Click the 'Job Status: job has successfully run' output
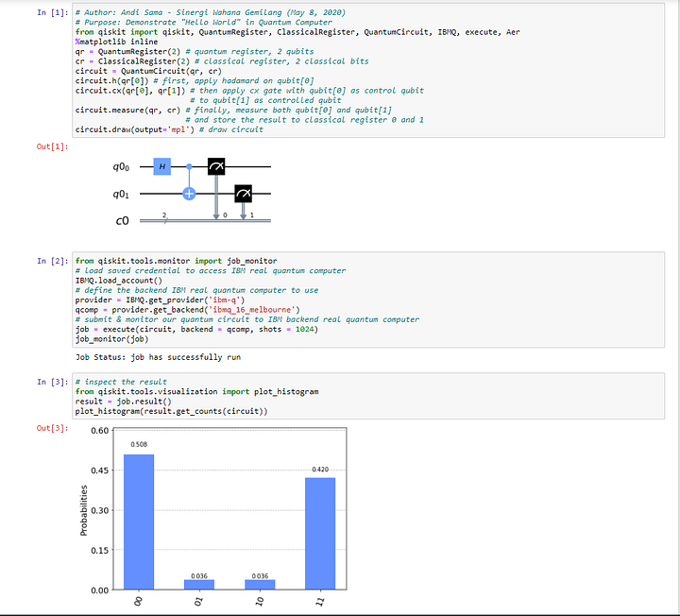 (x=159, y=357)
